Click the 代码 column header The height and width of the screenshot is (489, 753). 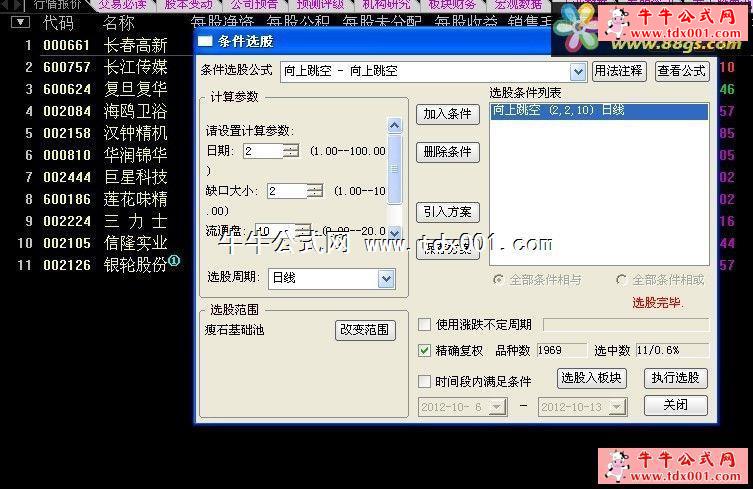(x=58, y=23)
